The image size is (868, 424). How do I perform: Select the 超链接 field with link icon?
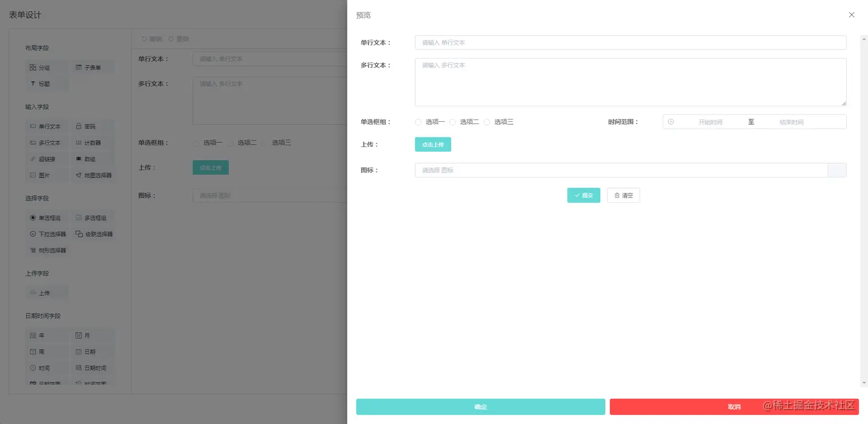(46, 159)
